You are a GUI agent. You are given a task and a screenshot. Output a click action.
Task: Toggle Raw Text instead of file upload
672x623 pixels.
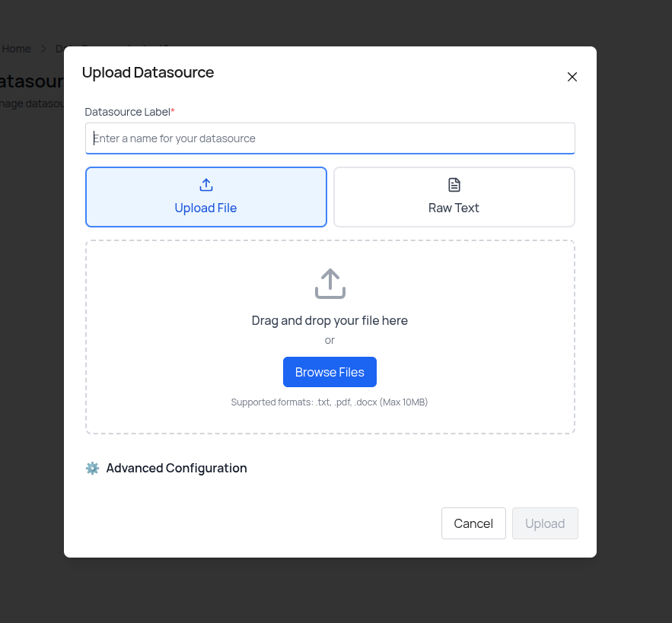tap(454, 196)
